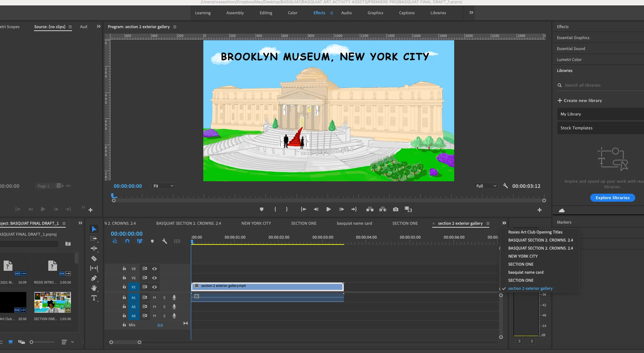Step forward one frame in Program monitor
Image resolution: width=644 pixels, height=353 pixels.
(342, 209)
